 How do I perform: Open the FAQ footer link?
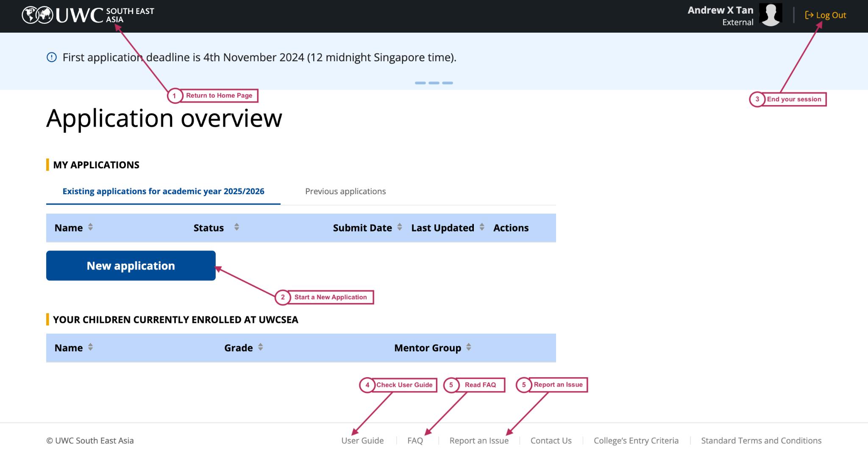coord(415,440)
